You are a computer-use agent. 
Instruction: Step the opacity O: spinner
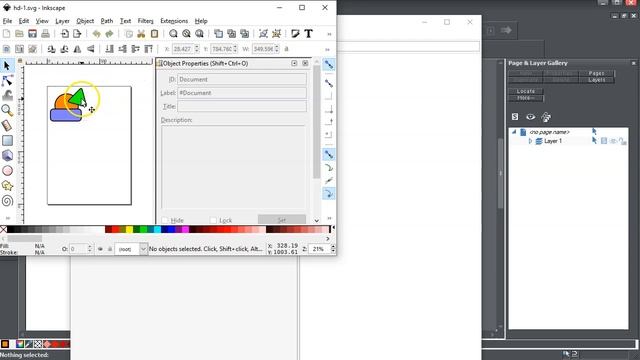90,249
